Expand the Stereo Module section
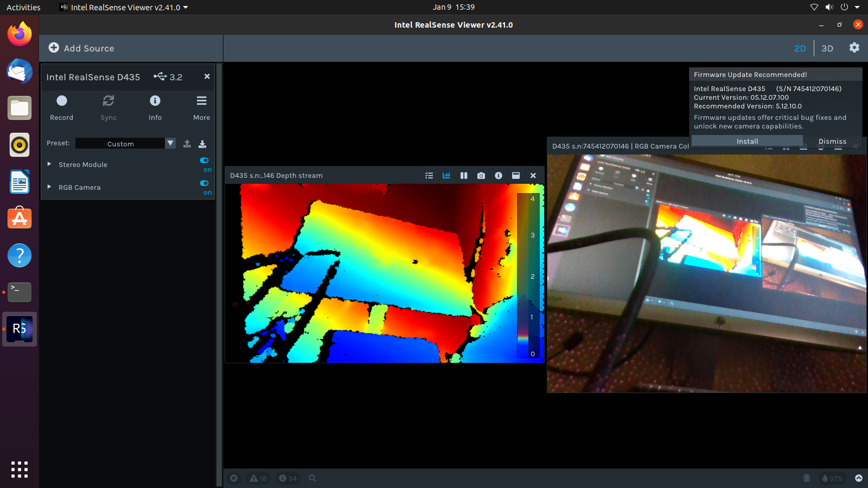The image size is (868, 488). coord(49,164)
